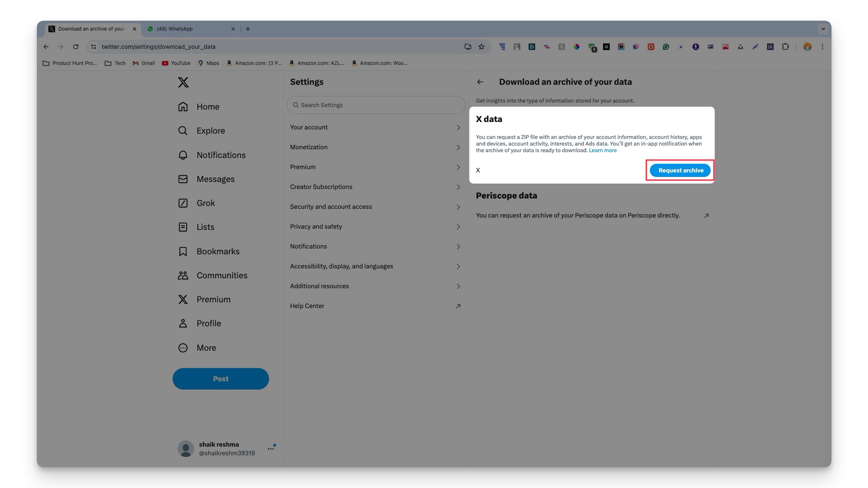Open Grok from the sidebar
Screen dimensions: 868x488
click(196, 203)
